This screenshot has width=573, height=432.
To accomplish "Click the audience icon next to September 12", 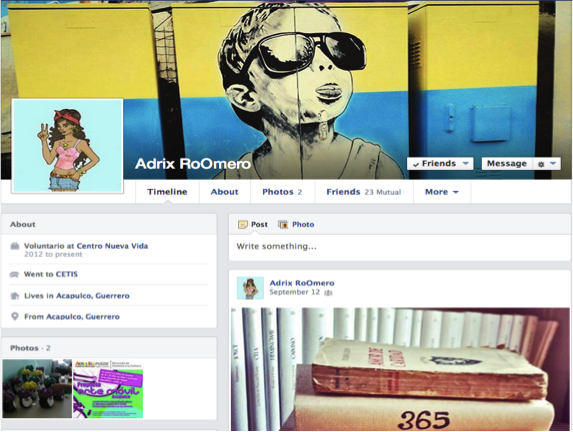I will tap(328, 292).
